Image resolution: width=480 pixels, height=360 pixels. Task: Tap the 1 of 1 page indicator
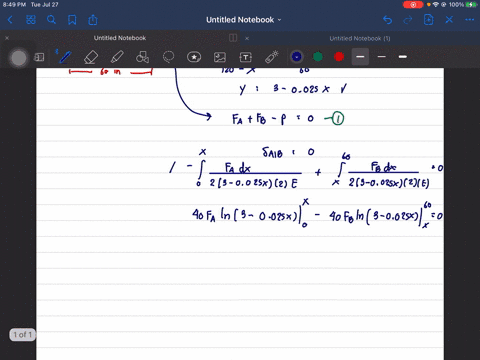point(23,334)
